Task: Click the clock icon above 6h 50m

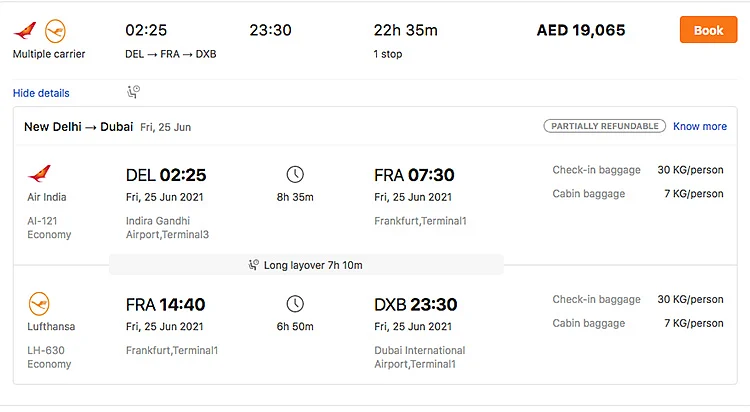Action: tap(295, 304)
